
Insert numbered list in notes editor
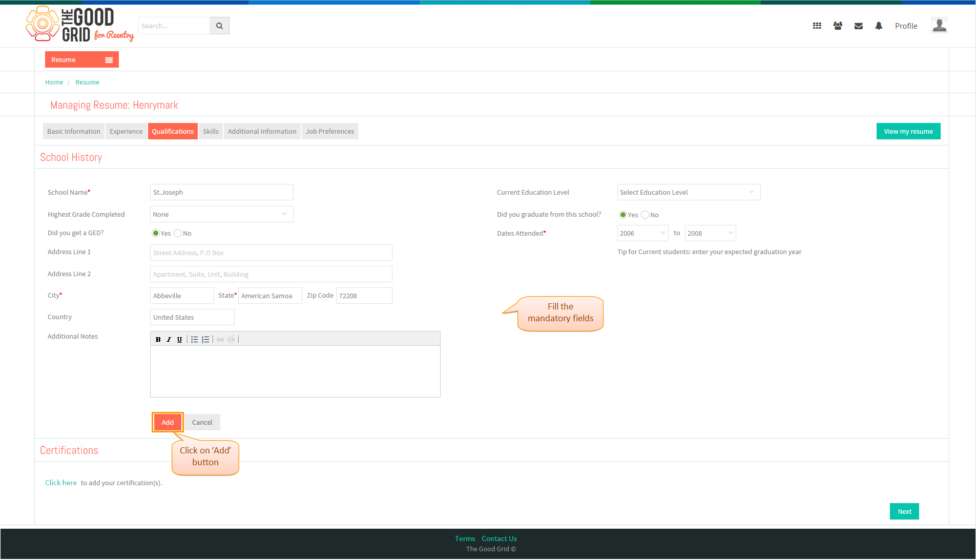[205, 339]
